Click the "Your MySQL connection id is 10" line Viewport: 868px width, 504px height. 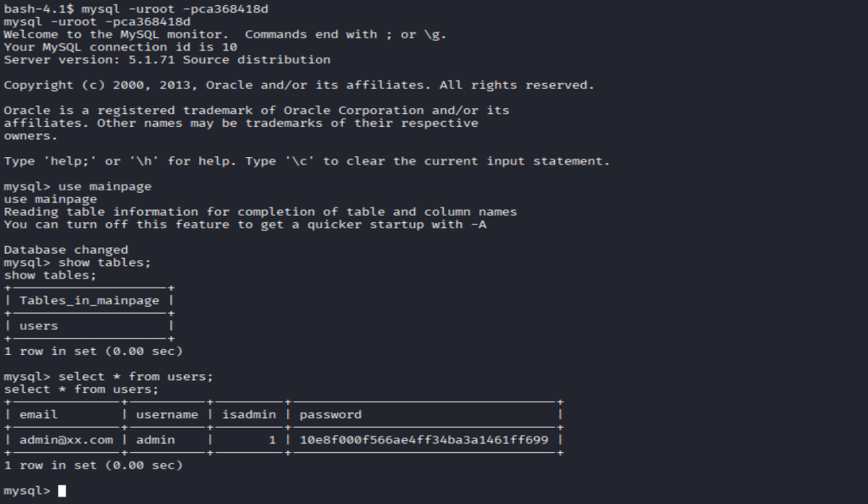coord(120,47)
